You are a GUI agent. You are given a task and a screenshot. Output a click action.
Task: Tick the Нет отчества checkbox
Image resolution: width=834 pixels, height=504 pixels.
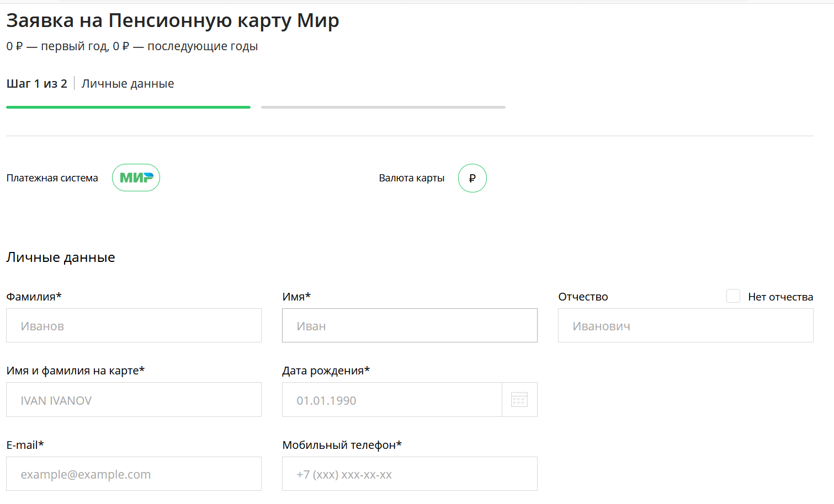coord(733,296)
